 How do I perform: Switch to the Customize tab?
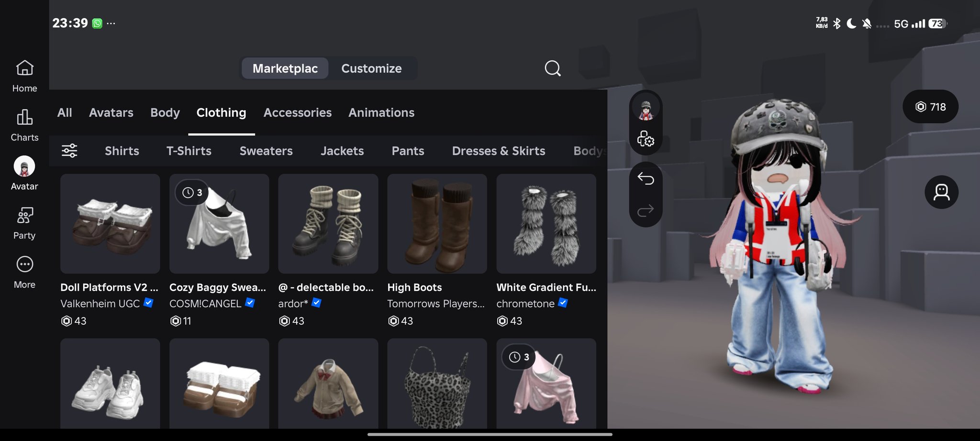tap(371, 68)
